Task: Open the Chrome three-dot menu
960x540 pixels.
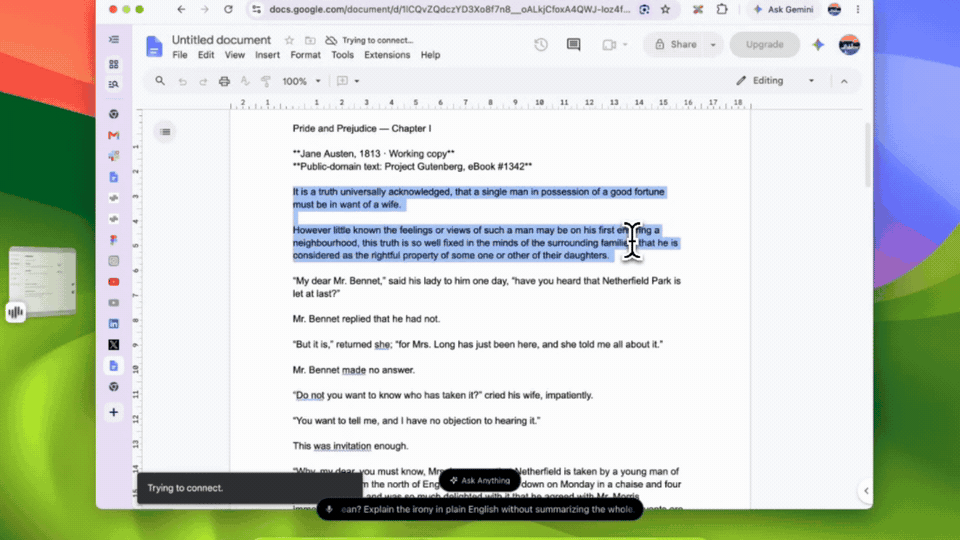Action: (x=858, y=9)
